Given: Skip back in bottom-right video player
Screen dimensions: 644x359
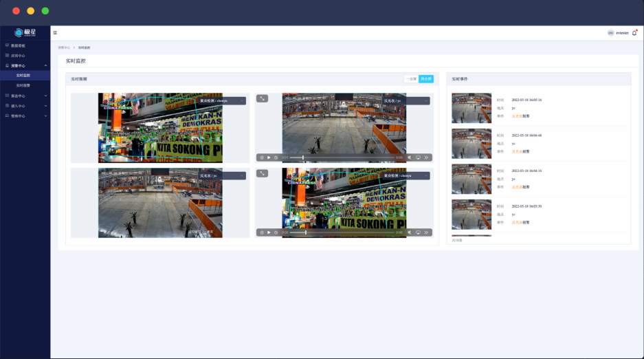Looking at the screenshot, I should [x=262, y=232].
